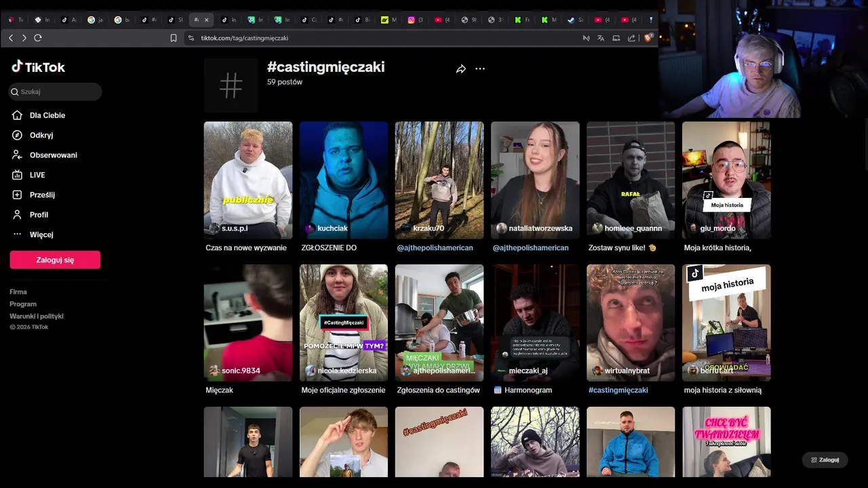This screenshot has height=488, width=868.
Task: Switch to the Instagram browser tab
Action: pos(415,20)
